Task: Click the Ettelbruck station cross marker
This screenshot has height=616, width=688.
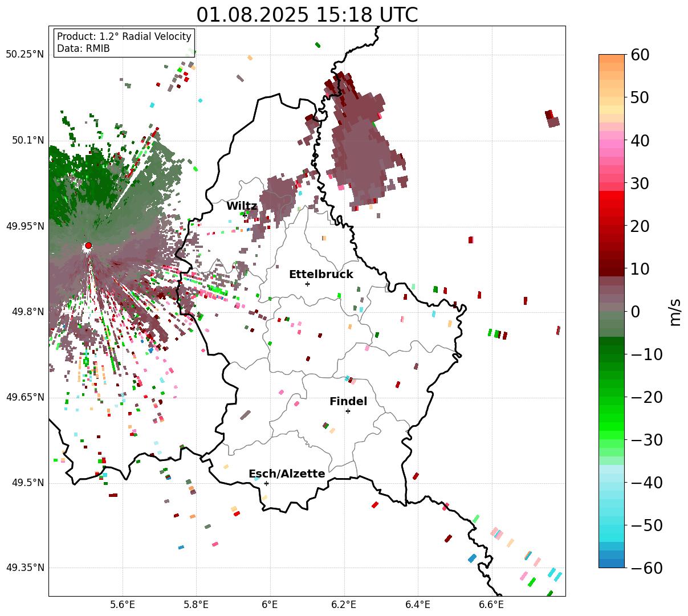Action: coord(307,284)
